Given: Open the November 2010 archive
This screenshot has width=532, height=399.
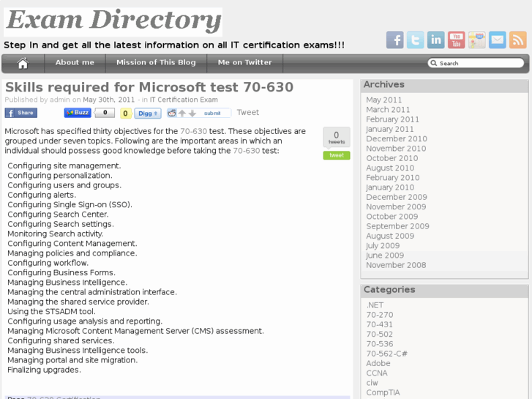Looking at the screenshot, I should point(396,149).
